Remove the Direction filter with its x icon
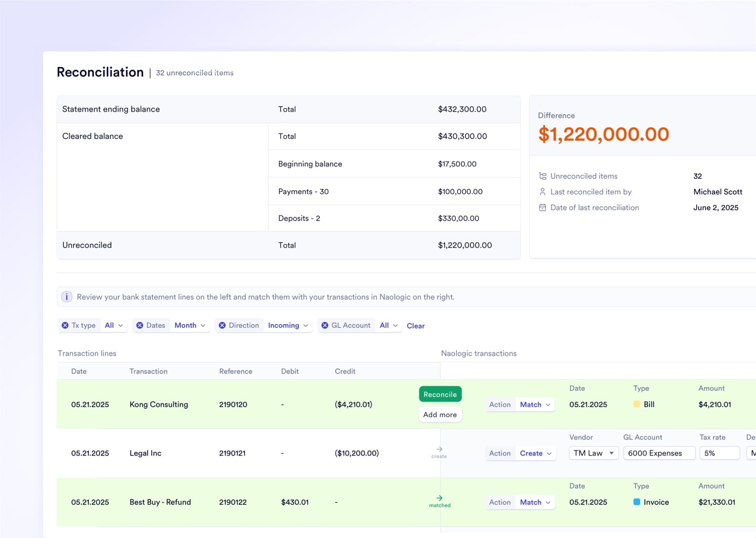The width and height of the screenshot is (756, 538). pos(222,326)
